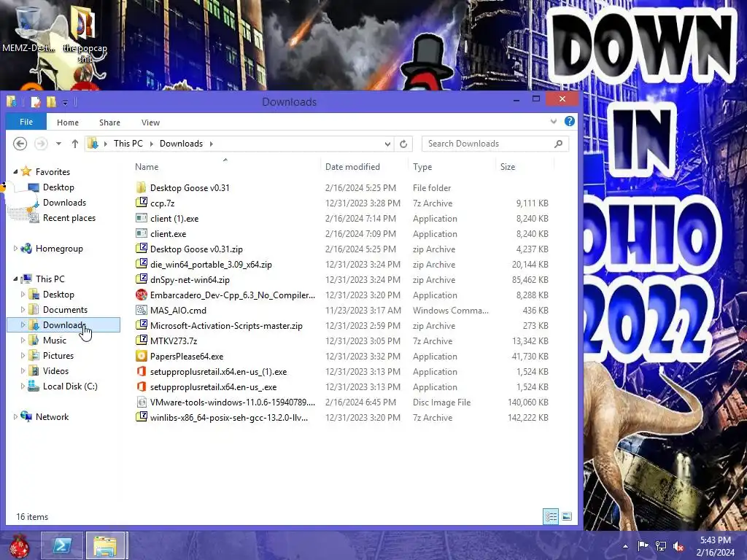This screenshot has width=747, height=560.
Task: Go up one folder level
Action: pyautogui.click(x=75, y=144)
